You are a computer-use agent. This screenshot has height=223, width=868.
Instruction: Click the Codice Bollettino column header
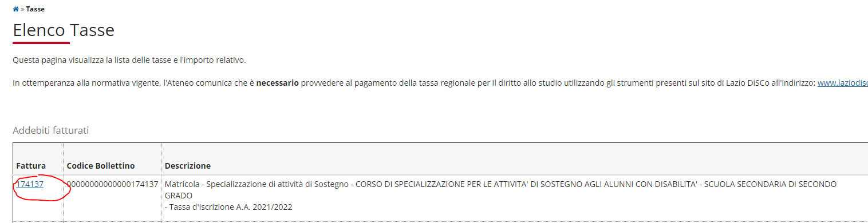coord(101,166)
